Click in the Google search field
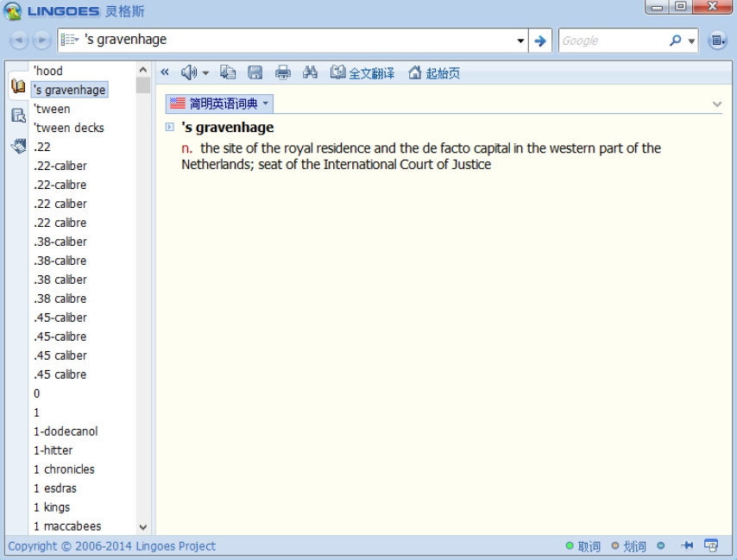737x560 pixels. coord(611,41)
